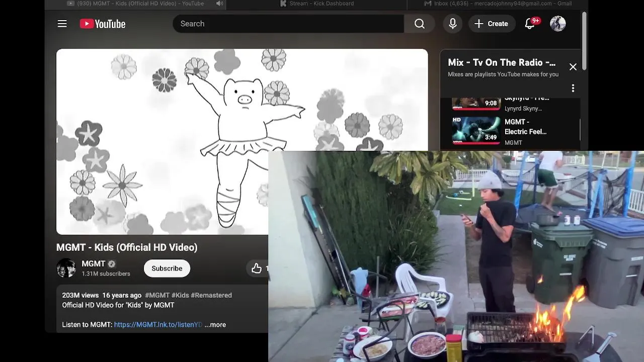Like the video with thumbs-up icon
The width and height of the screenshot is (644, 362).
click(x=257, y=268)
